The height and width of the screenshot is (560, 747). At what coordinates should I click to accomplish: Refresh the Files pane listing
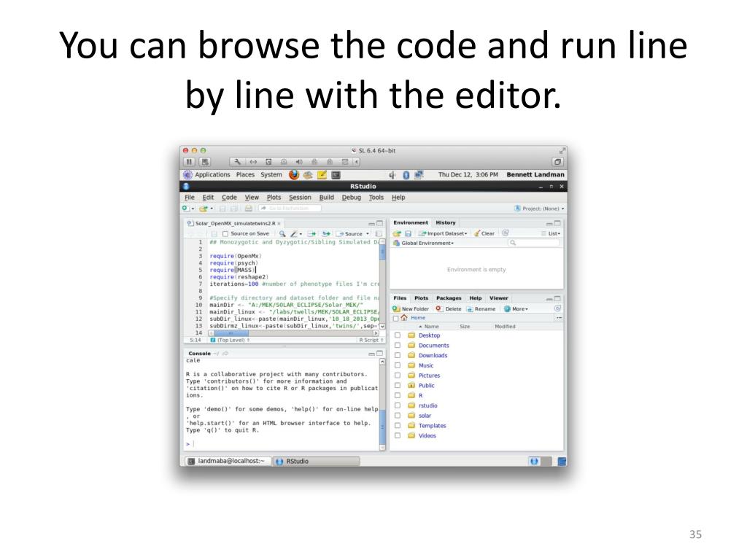(x=557, y=308)
